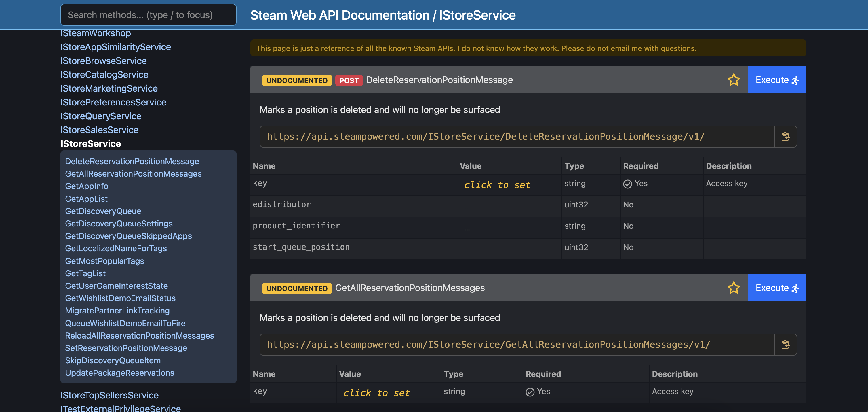Image resolution: width=868 pixels, height=412 pixels.
Task: Open ITestExternalPrivilegeService interface
Action: pos(121,408)
